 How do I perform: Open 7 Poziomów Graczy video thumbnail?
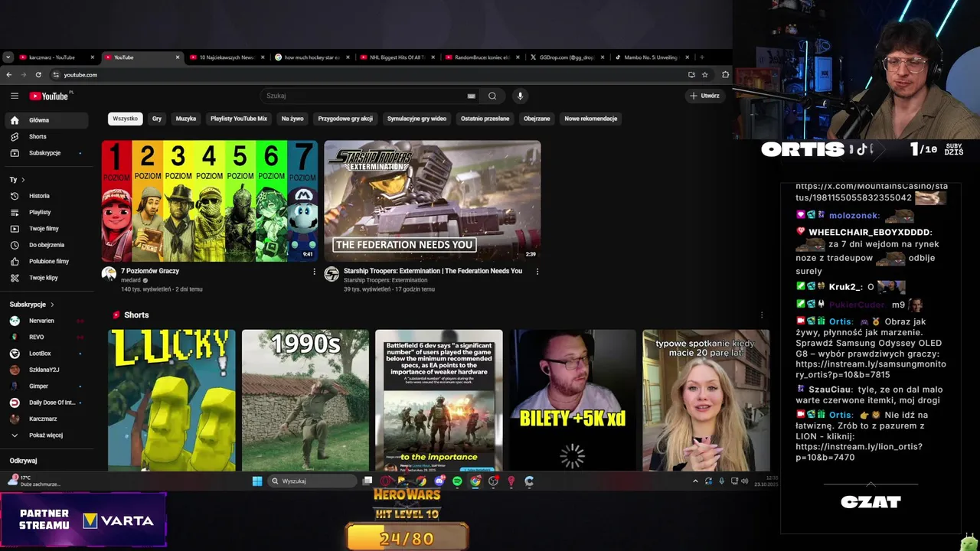(x=210, y=201)
